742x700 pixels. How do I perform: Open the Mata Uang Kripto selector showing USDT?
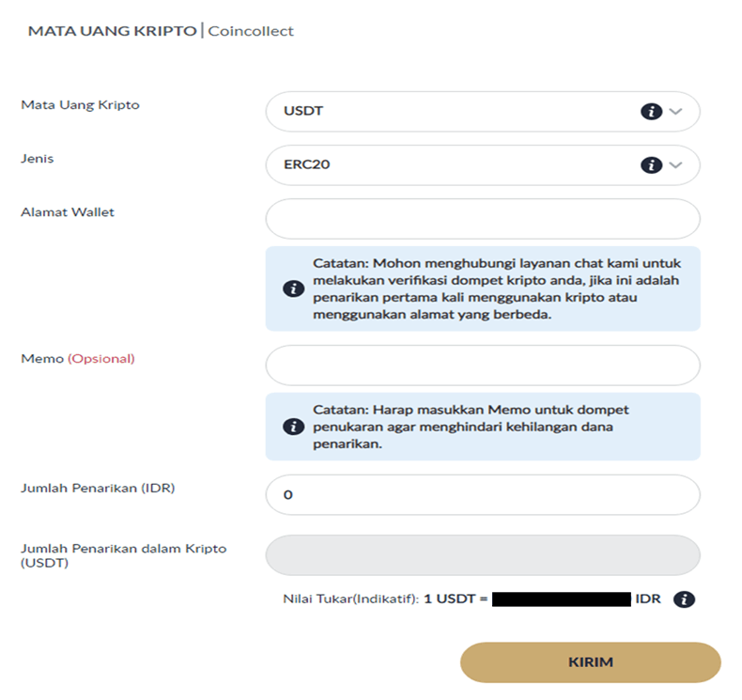tap(451, 111)
